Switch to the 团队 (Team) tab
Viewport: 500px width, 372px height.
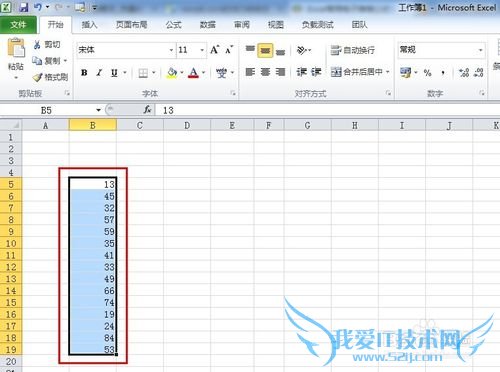point(359,25)
